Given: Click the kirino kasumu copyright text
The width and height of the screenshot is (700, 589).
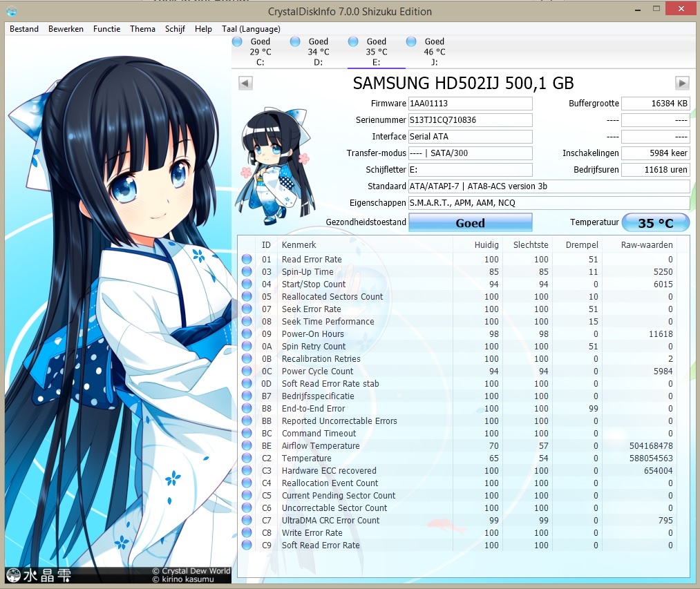Looking at the screenshot, I should tap(183, 579).
